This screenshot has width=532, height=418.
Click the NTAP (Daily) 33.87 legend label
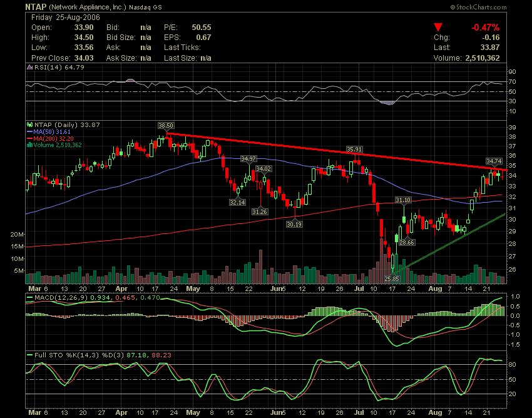point(67,125)
